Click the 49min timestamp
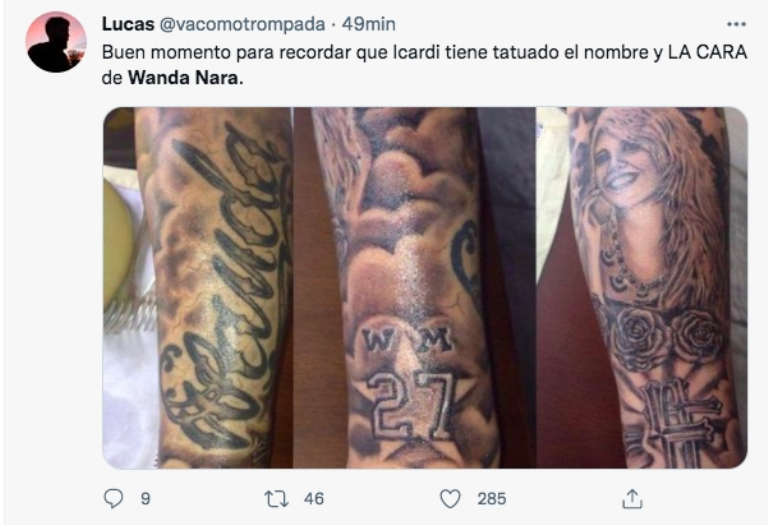The width and height of the screenshot is (768, 525). coord(368,24)
